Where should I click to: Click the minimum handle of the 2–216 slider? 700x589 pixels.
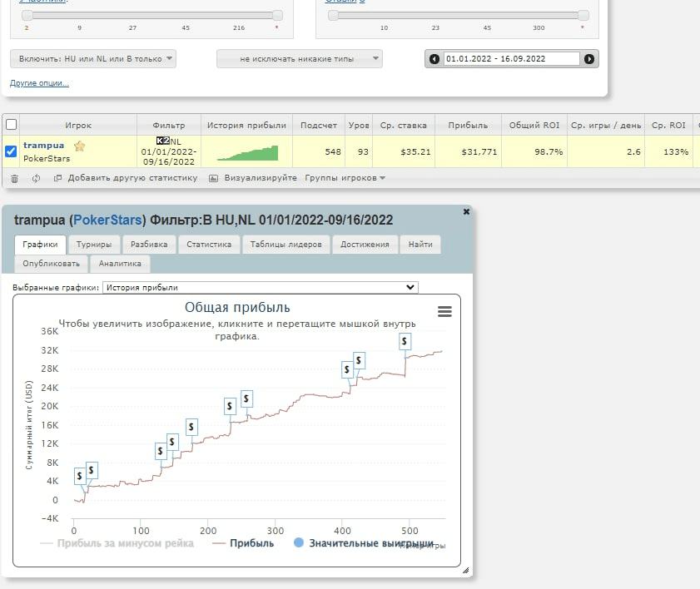(x=27, y=15)
